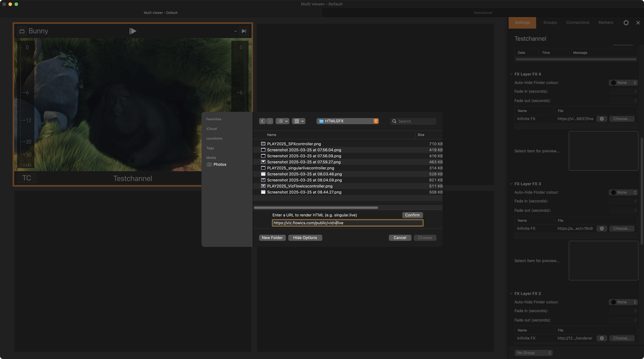Clear the FX 4 Infinite FX file entry
644x359 pixels.
(x=602, y=119)
